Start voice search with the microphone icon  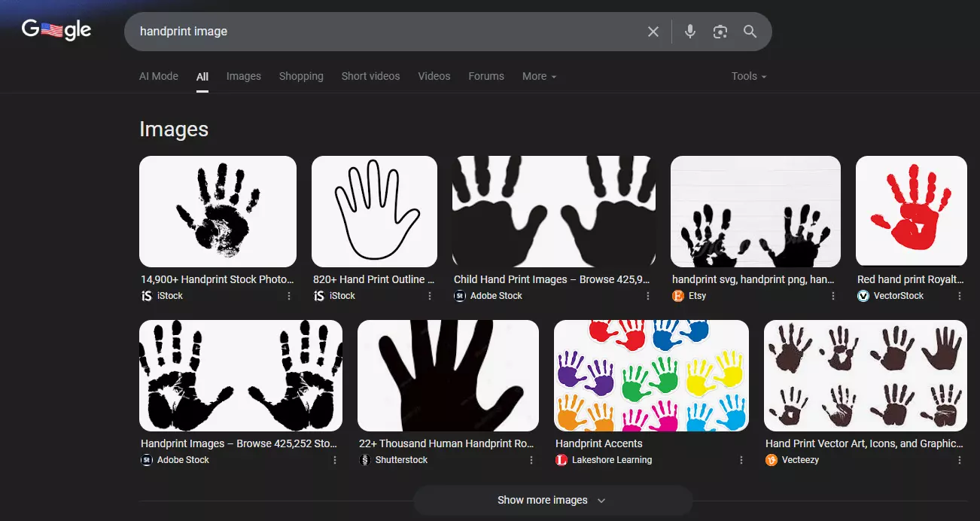689,32
